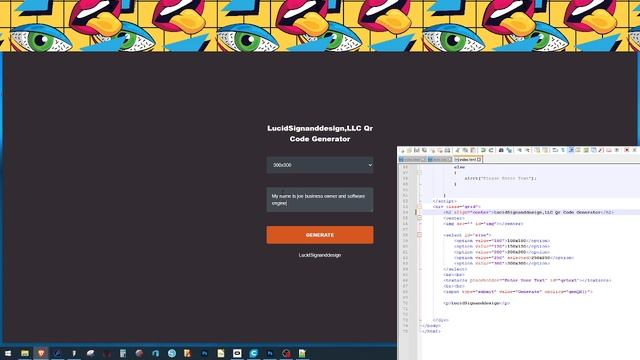Switch to the index.html tab in Notepad++

pos(467,159)
